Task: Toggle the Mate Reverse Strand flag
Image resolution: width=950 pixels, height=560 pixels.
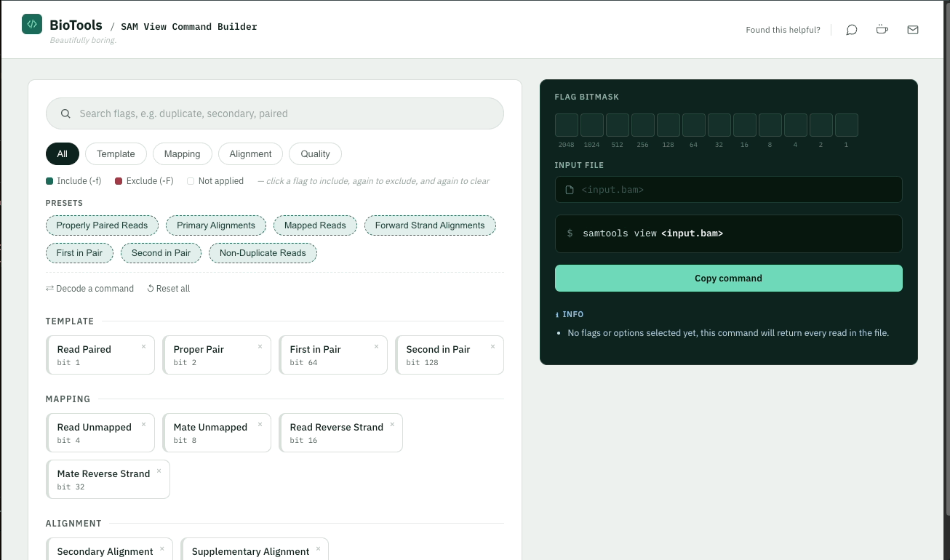Action: [108, 479]
